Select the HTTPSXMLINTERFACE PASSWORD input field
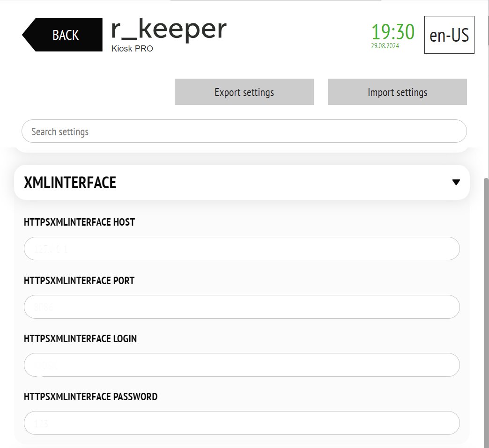Viewport: 489px width, 448px height. 242,423
